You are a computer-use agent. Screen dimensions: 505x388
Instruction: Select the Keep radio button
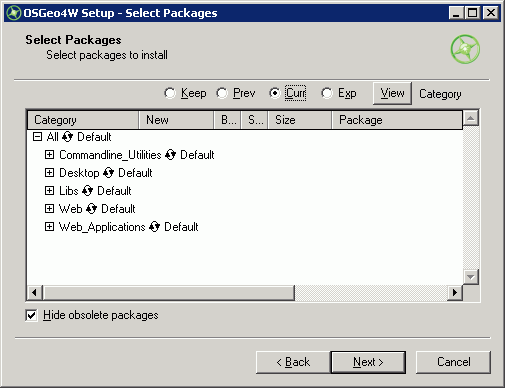coord(170,93)
